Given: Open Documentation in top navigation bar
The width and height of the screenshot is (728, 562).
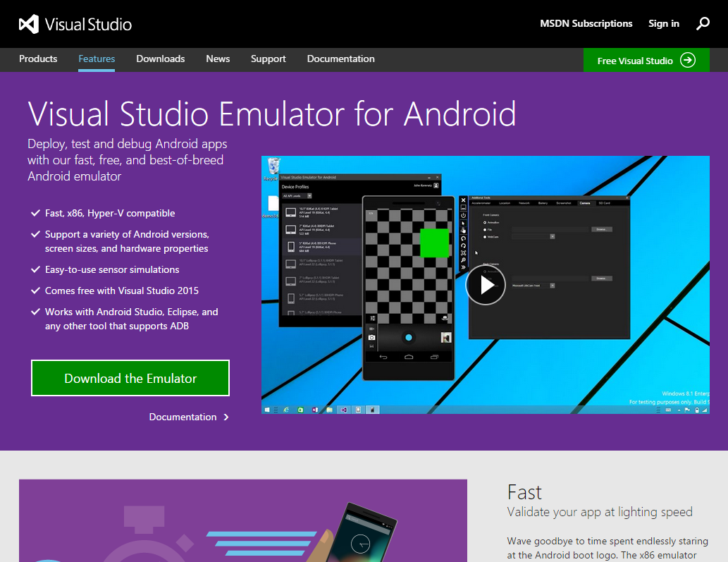Looking at the screenshot, I should point(341,59).
